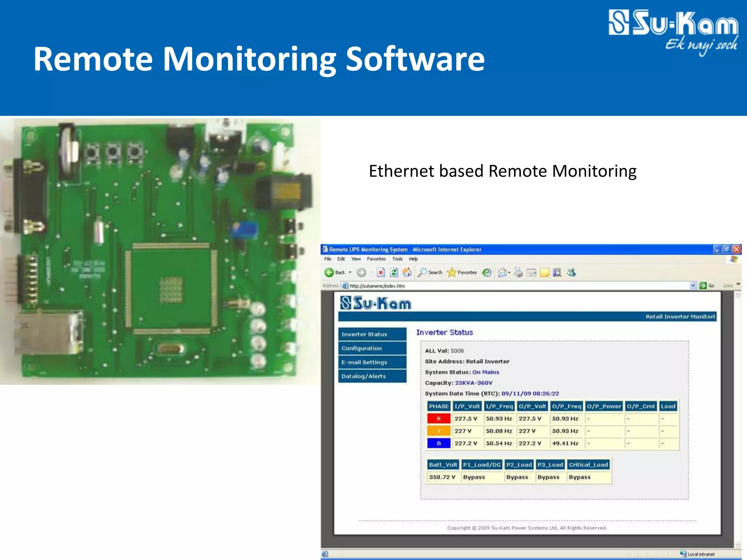Click the gray Forward arrow button
Image resolution: width=747 pixels, height=560 pixels.
pyautogui.click(x=361, y=272)
